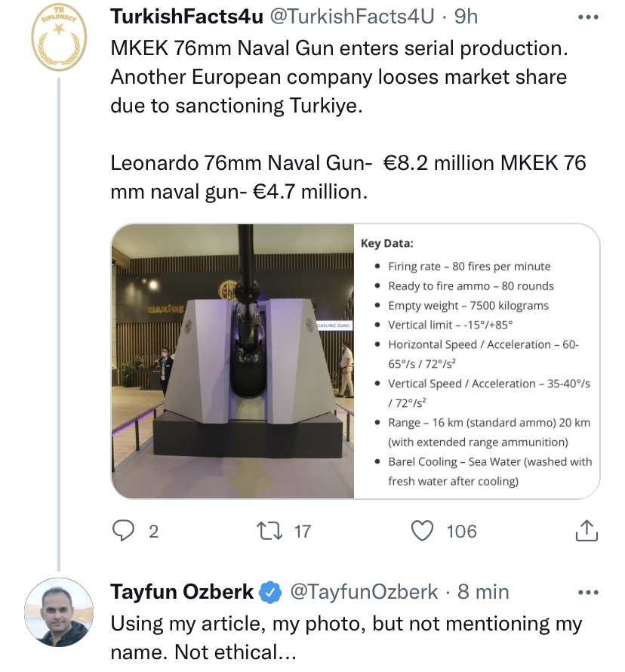Click the 17 retweets count
This screenshot has height=672, width=625.
pos(302,532)
